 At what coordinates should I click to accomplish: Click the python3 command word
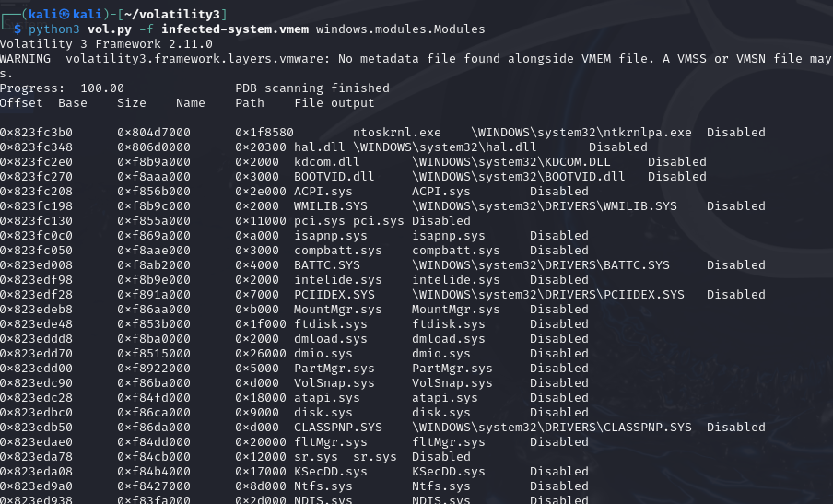[x=53, y=29]
